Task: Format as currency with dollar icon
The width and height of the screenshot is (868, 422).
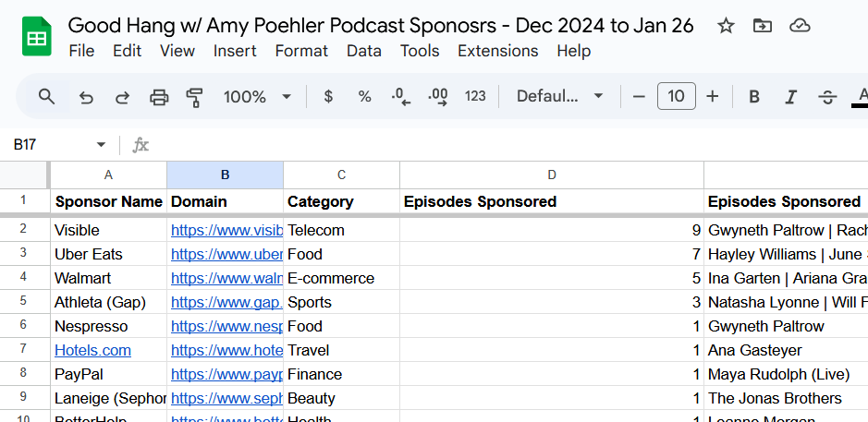Action: (328, 96)
